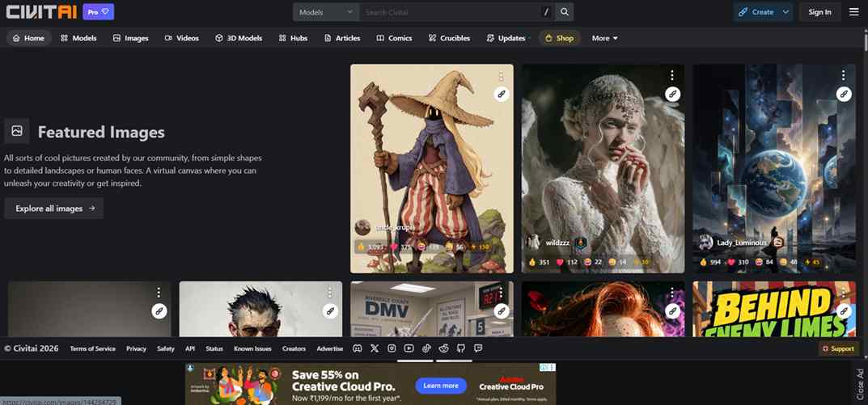868x405 pixels.
Task: Switch to the Models tab
Action: click(x=78, y=38)
